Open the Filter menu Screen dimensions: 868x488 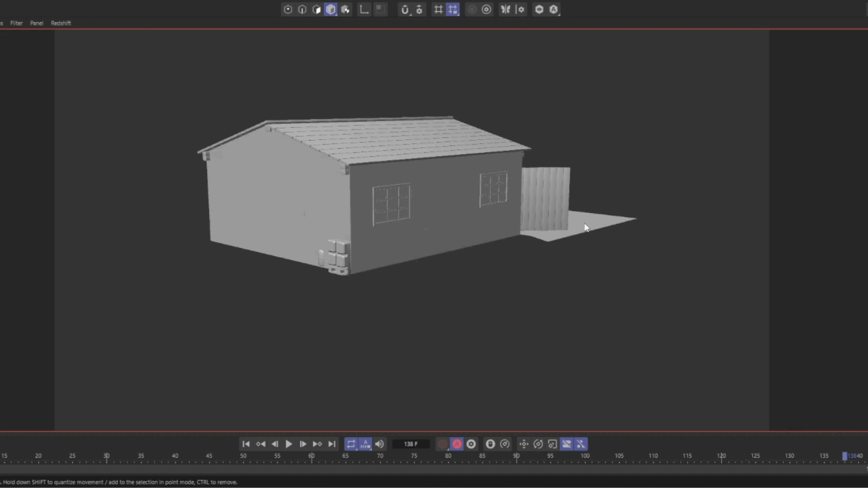[16, 23]
